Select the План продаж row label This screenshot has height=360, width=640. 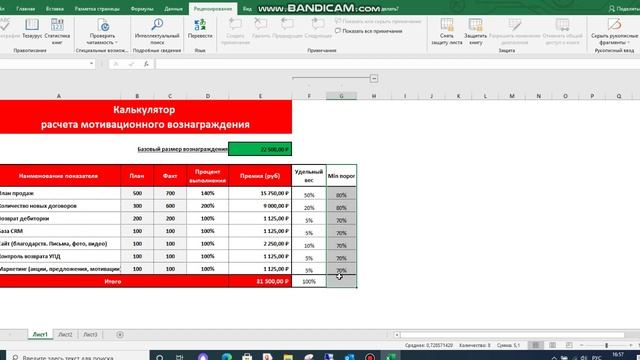pos(60,193)
